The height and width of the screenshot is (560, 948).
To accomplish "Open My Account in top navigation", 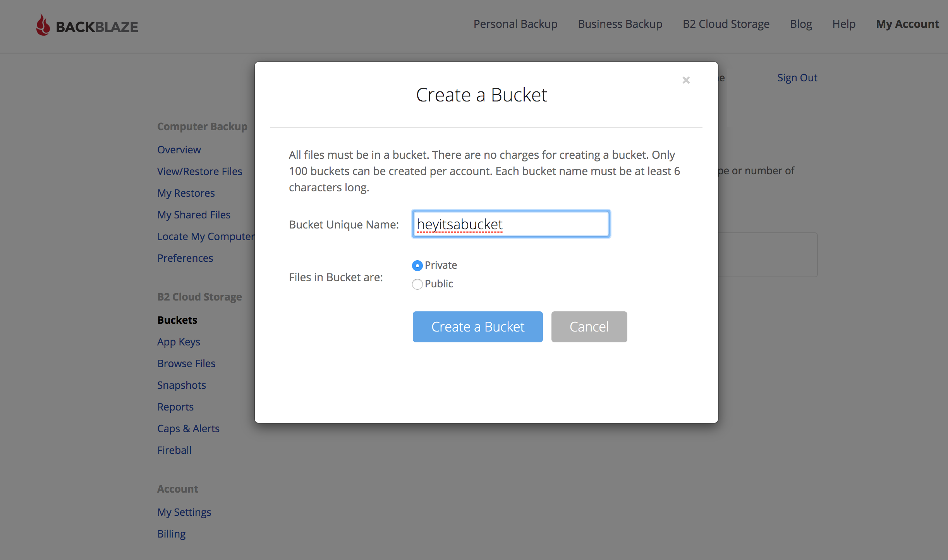I will tap(908, 24).
